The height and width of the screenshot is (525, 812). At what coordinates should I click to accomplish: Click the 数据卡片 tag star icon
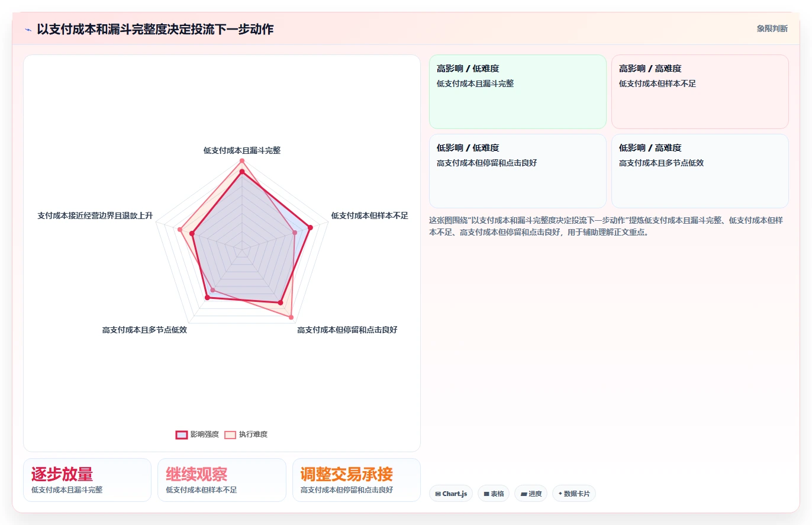pos(560,494)
